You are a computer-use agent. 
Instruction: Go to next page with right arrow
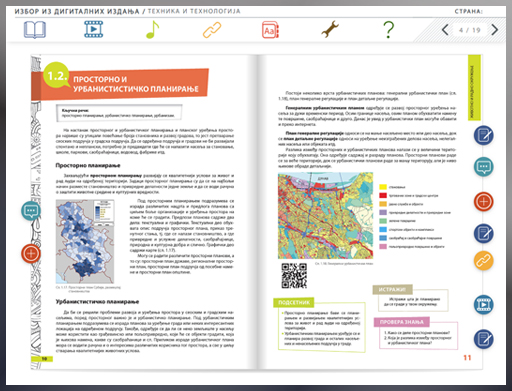(495, 30)
